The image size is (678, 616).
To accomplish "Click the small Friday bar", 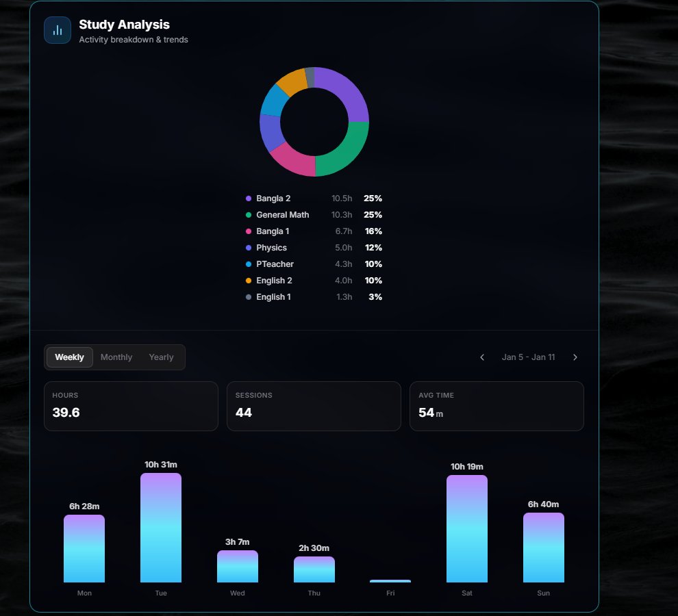I will tap(390, 581).
